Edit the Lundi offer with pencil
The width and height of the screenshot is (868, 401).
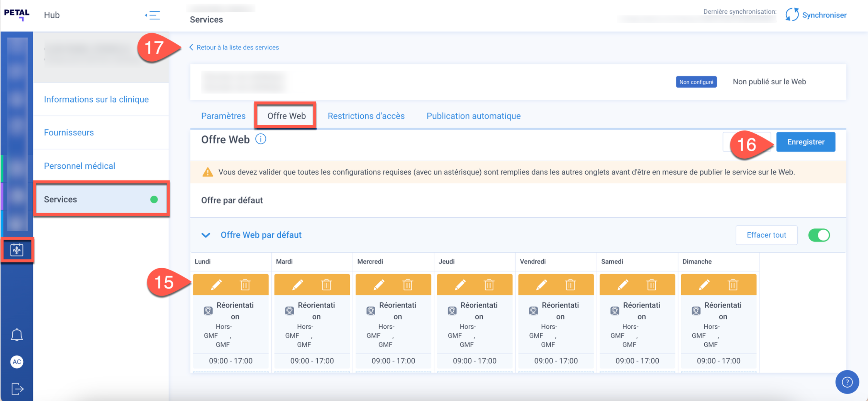(216, 285)
